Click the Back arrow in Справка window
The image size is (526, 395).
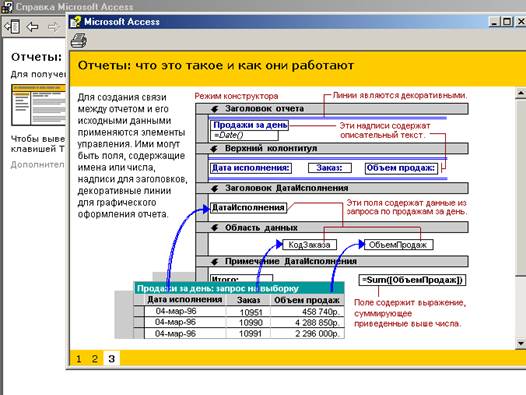(33, 27)
